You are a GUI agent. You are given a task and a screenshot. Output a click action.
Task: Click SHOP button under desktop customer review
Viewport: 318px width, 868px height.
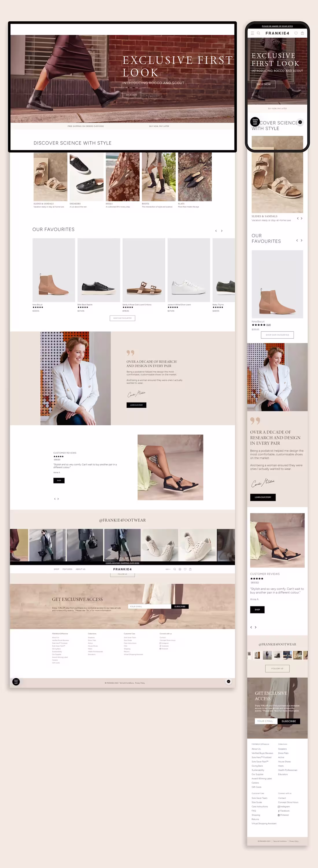59,481
